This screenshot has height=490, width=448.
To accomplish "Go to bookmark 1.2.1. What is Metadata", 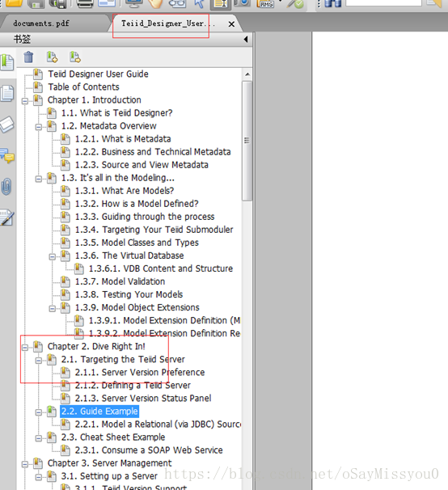I will tap(123, 139).
